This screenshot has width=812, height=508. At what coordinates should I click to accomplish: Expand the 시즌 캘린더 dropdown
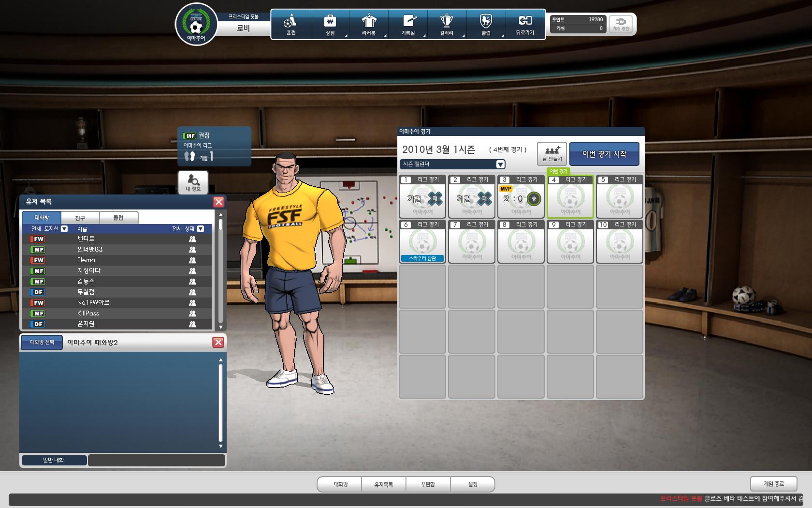[500, 164]
